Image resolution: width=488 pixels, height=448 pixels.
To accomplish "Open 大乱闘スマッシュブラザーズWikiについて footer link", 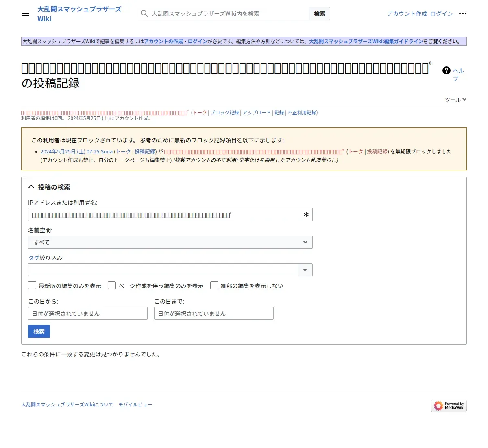I will 67,404.
